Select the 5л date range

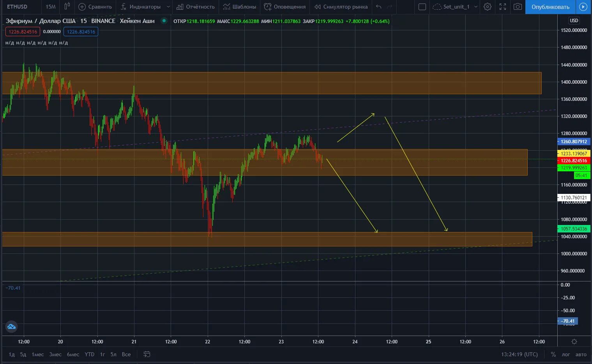click(x=113, y=354)
